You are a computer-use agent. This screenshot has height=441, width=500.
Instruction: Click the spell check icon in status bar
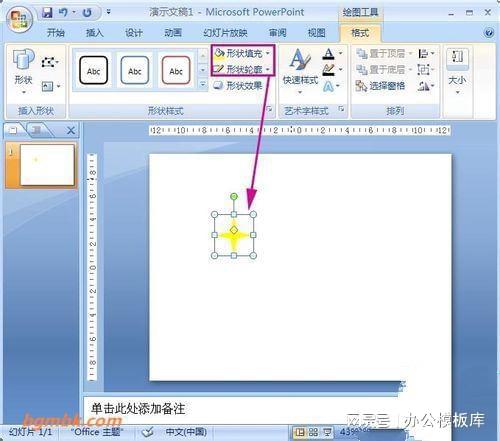point(147,432)
